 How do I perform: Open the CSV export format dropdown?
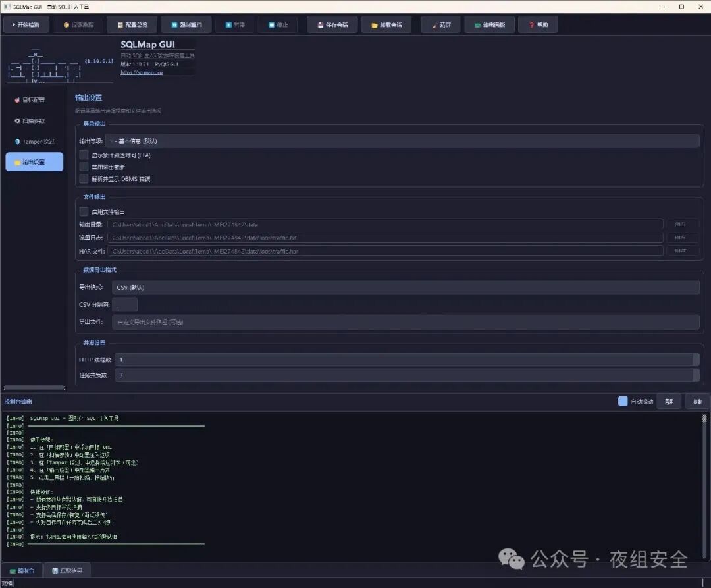[406, 288]
